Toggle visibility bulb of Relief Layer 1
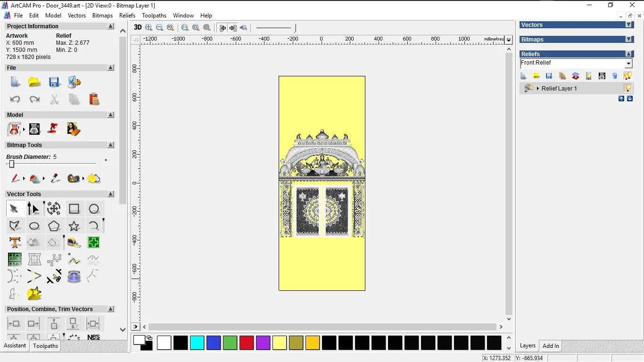The width and height of the screenshot is (644, 362). 627,88
